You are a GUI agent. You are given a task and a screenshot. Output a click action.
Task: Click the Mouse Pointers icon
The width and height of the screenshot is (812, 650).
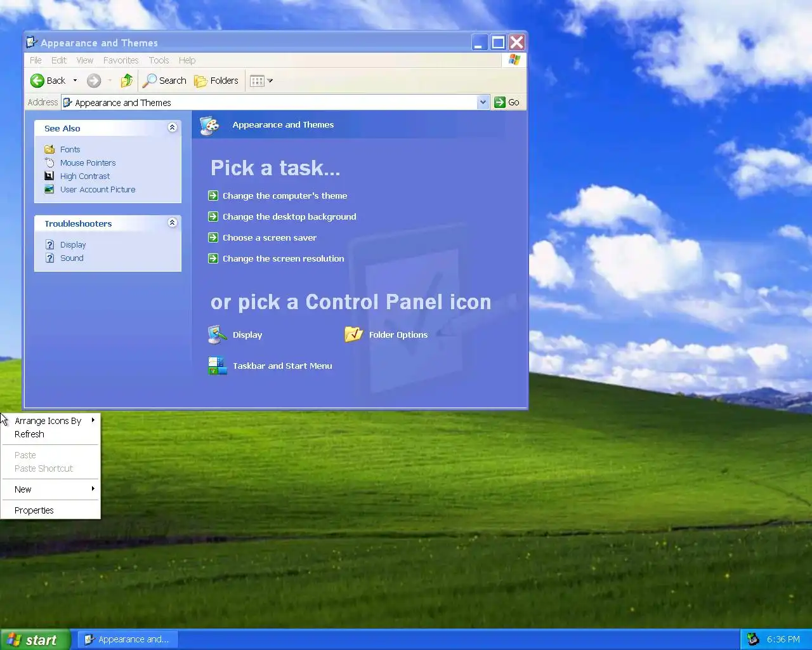[49, 162]
